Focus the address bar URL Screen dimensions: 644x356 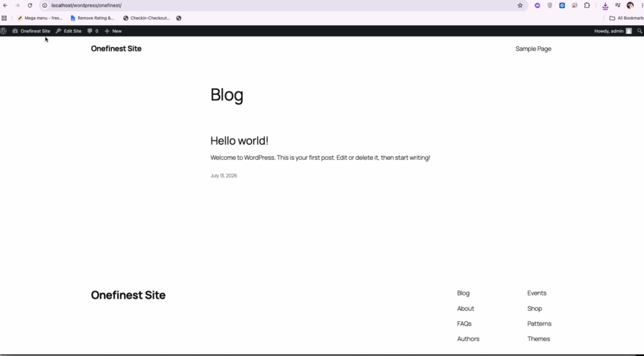(x=86, y=5)
